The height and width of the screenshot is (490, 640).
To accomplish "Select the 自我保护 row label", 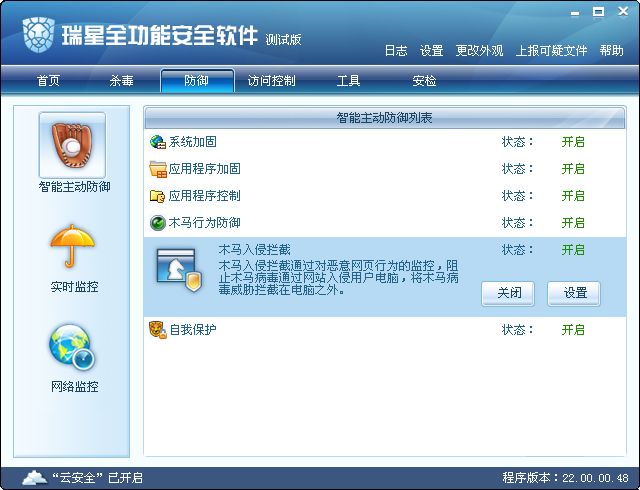I will point(193,330).
